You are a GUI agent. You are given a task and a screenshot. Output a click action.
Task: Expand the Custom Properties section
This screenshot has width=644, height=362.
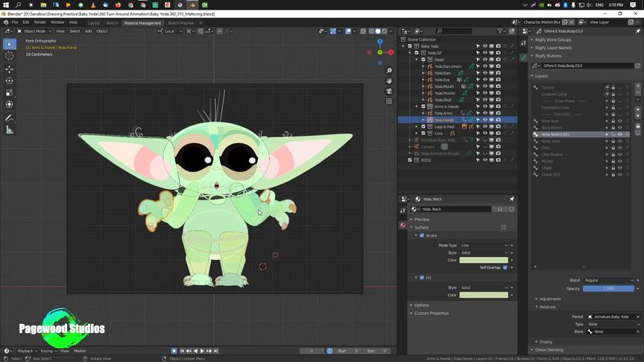pyautogui.click(x=432, y=313)
